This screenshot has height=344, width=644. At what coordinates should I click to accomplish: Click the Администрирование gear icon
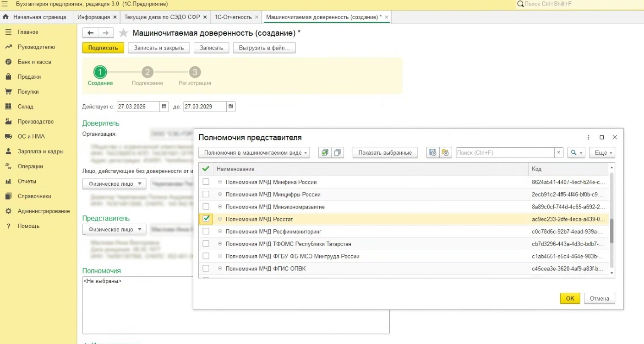pyautogui.click(x=8, y=211)
